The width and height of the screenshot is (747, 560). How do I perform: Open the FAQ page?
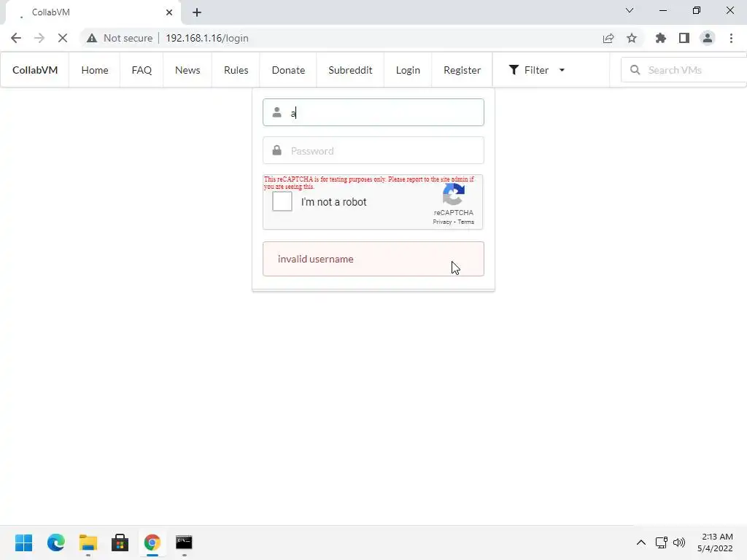point(142,70)
